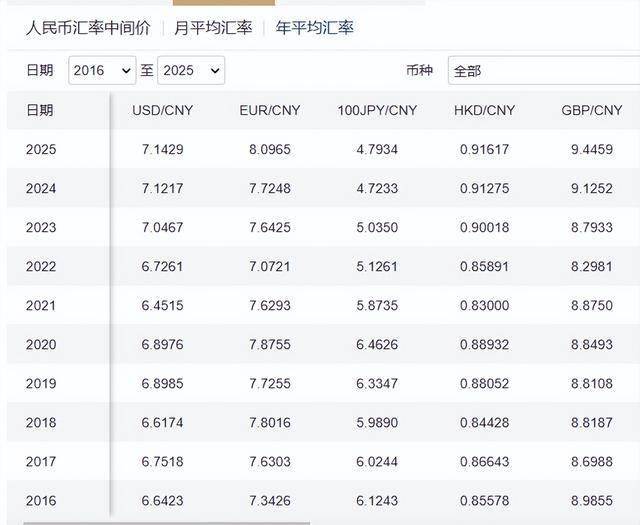Click the USD/CNY column header

162,110
